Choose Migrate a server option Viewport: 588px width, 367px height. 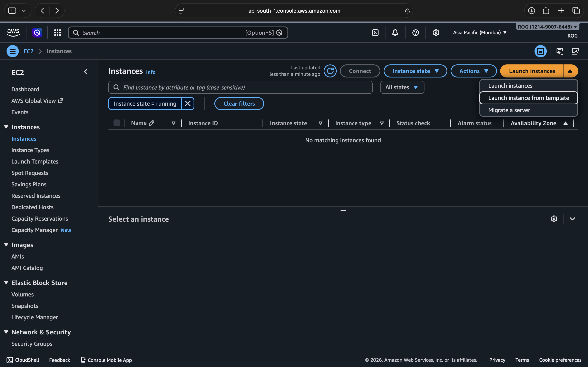click(509, 110)
